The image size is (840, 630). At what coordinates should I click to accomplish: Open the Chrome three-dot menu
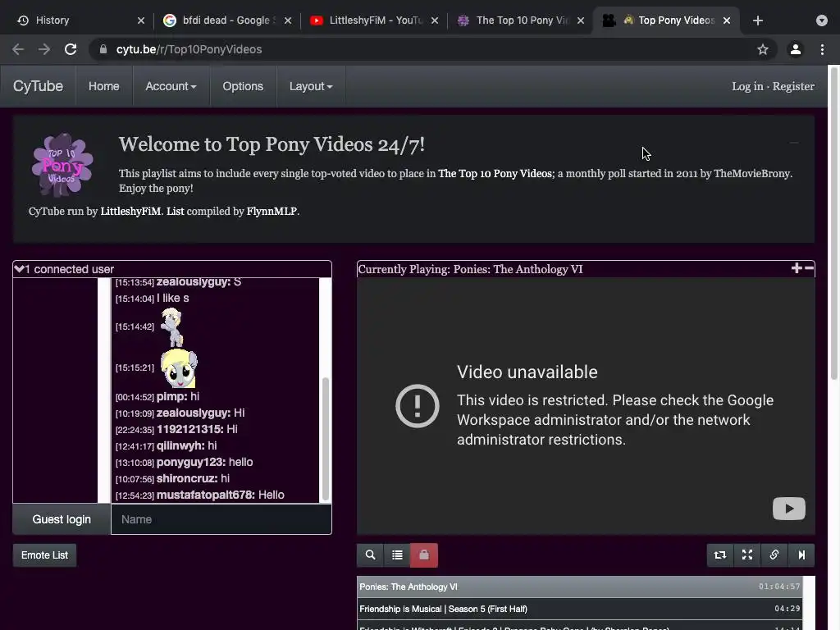point(822,49)
